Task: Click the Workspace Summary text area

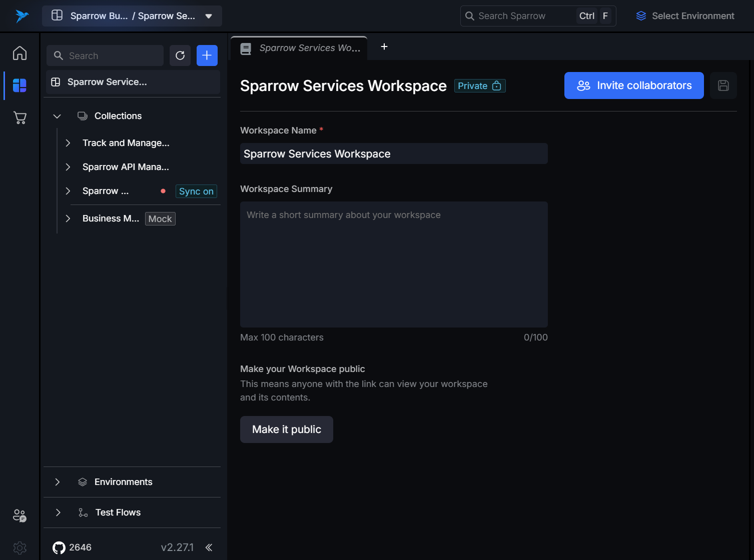Action: tap(394, 264)
